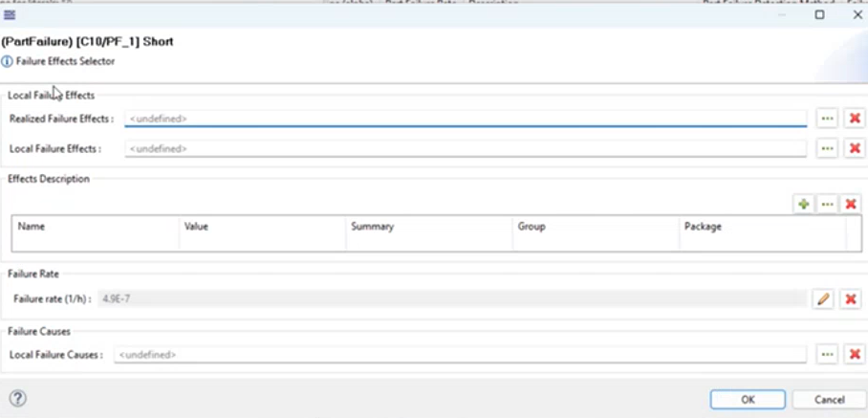The height and width of the screenshot is (418, 868).
Task: Focus the Realized Failure Effects input field
Action: 466,119
